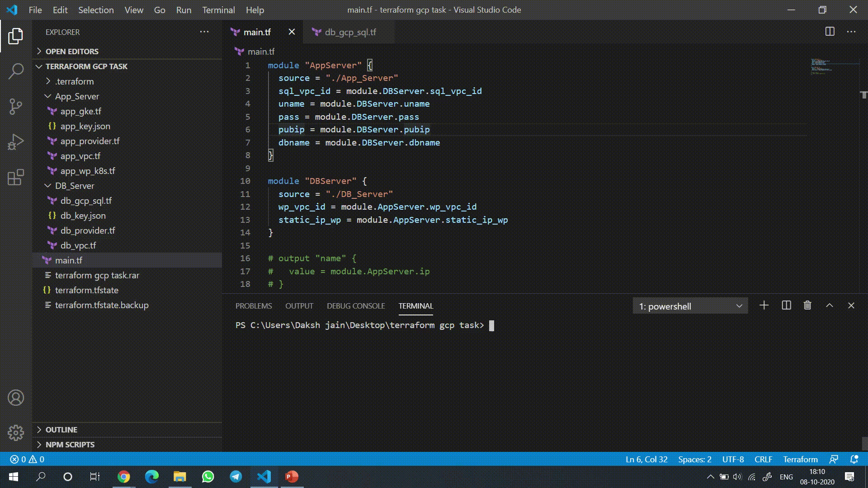The width and height of the screenshot is (868, 488).
Task: Change end of line sequence CRLF
Action: coord(763,459)
